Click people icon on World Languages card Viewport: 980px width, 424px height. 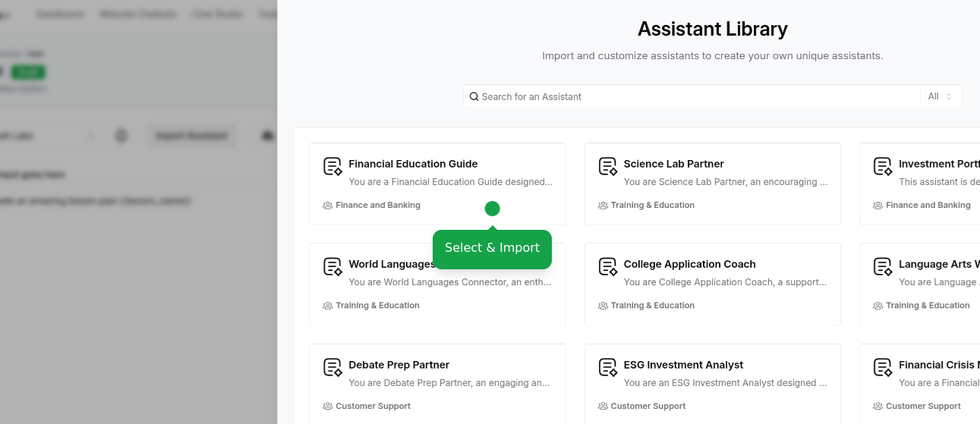328,306
